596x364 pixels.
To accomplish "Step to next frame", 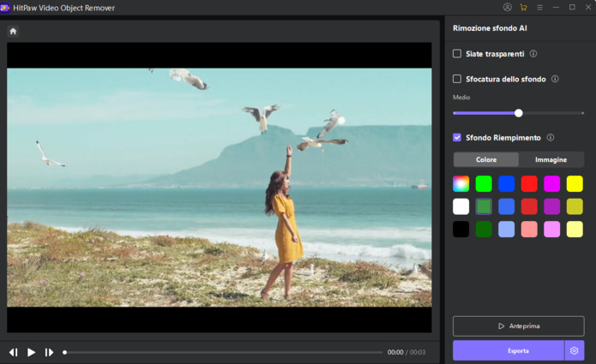I will point(49,352).
